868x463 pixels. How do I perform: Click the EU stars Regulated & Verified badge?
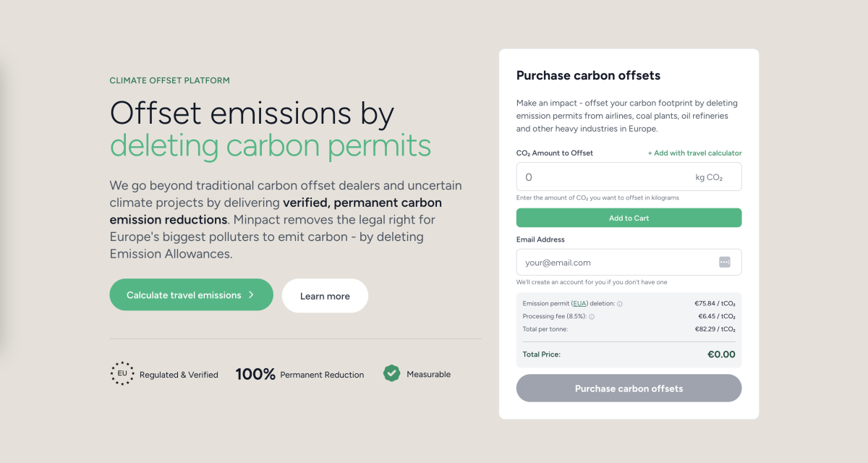coord(122,374)
